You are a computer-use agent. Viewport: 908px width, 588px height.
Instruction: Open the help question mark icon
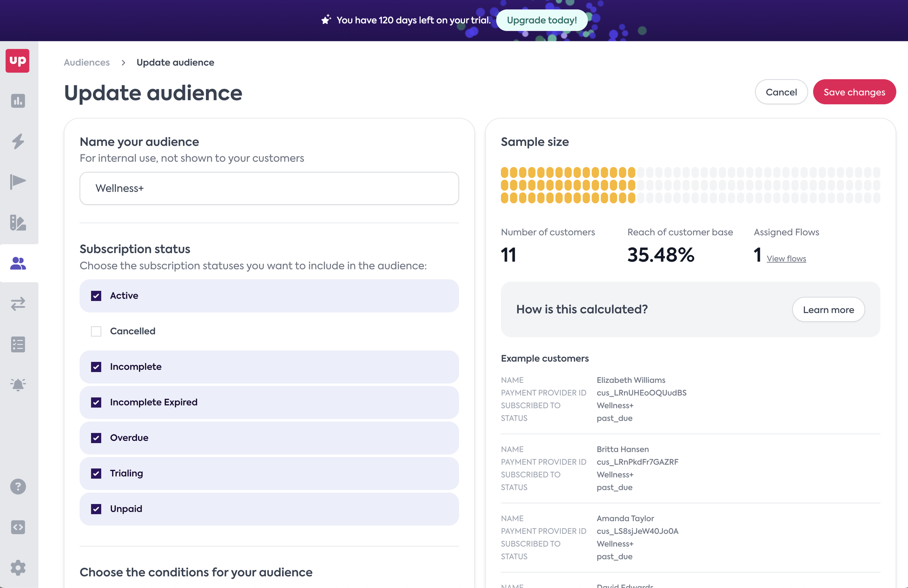[x=18, y=487]
